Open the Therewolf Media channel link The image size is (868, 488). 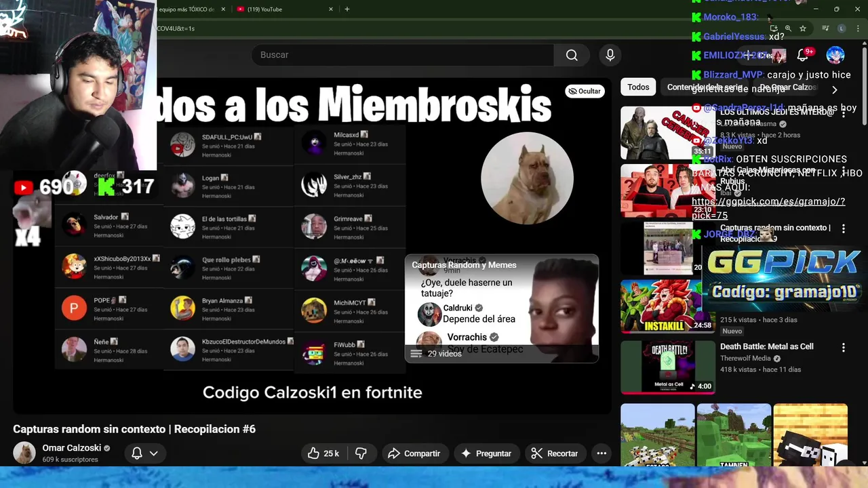[745, 358]
